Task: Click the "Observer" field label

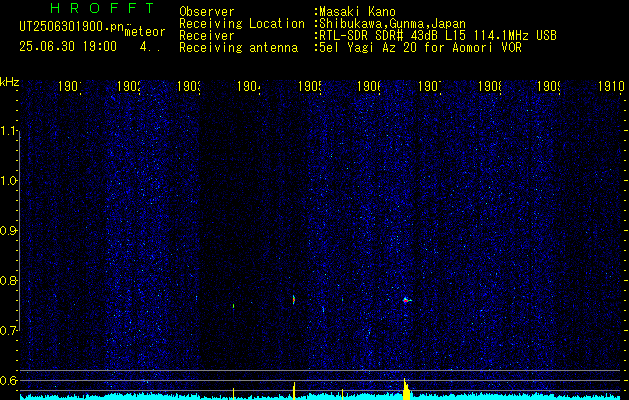Action: tap(207, 12)
